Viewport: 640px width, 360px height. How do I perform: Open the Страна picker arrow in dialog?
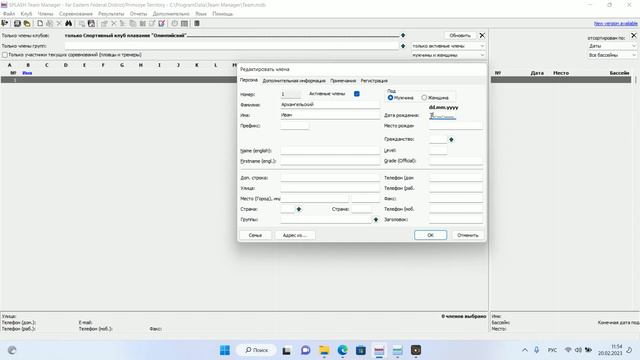(299, 209)
